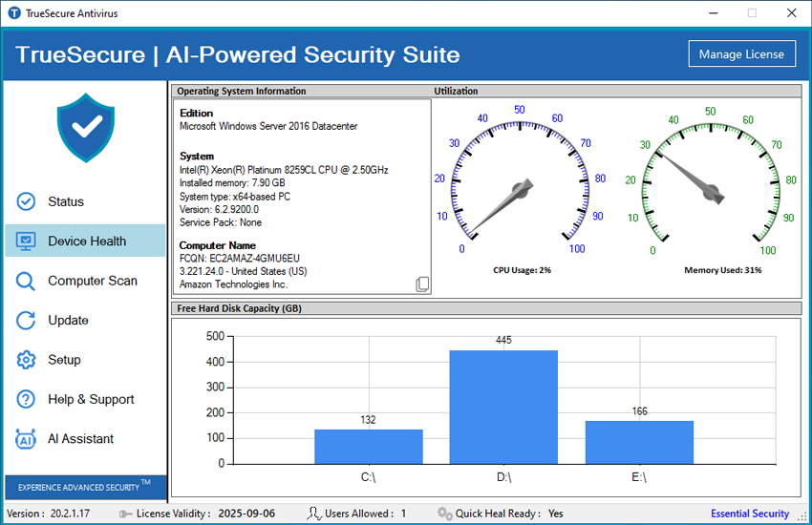Select Computer Scan from the sidebar
812x525 pixels.
(x=93, y=281)
